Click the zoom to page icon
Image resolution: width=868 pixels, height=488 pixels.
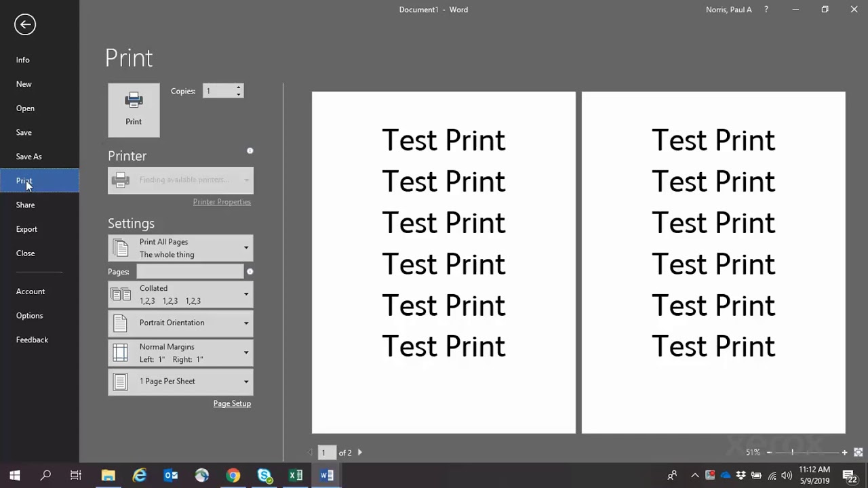858,452
